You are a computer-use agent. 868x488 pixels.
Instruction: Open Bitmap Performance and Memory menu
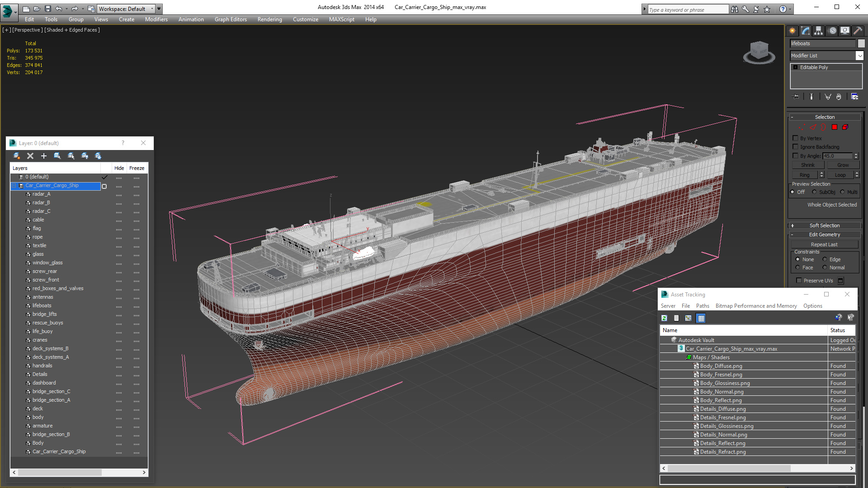point(756,306)
